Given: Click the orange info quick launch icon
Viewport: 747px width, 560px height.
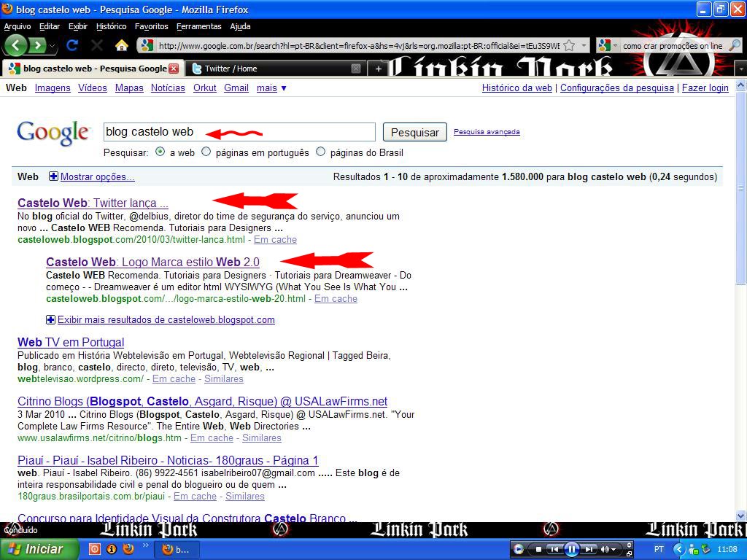Looking at the screenshot, I should [x=112, y=549].
